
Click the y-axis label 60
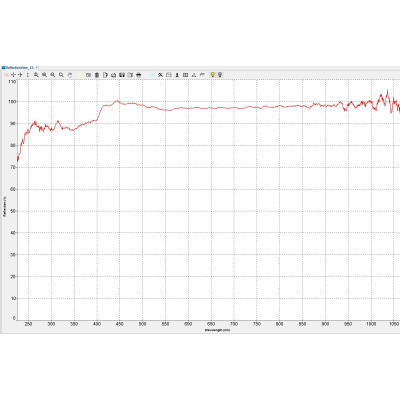pyautogui.click(x=13, y=189)
